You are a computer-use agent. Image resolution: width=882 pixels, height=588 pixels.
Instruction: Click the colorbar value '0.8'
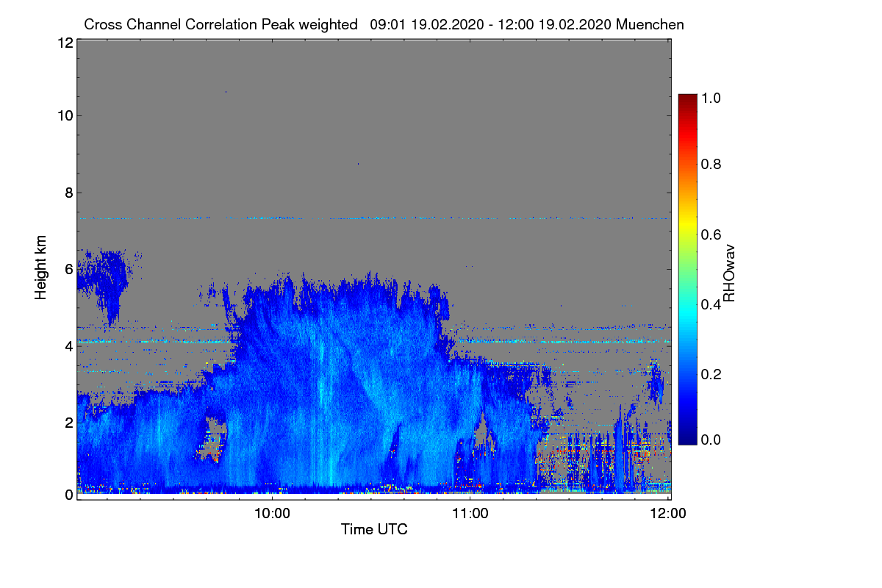click(711, 164)
